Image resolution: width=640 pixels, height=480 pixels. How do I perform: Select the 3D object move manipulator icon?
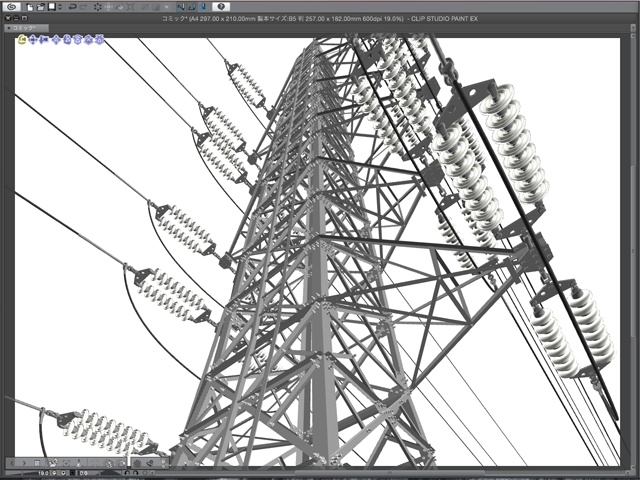click(56, 40)
